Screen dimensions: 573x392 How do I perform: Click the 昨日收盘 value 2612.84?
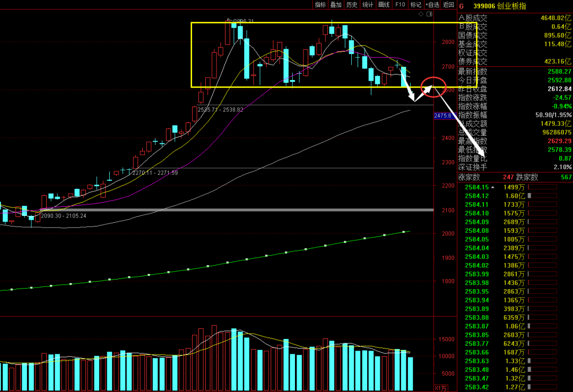click(560, 89)
